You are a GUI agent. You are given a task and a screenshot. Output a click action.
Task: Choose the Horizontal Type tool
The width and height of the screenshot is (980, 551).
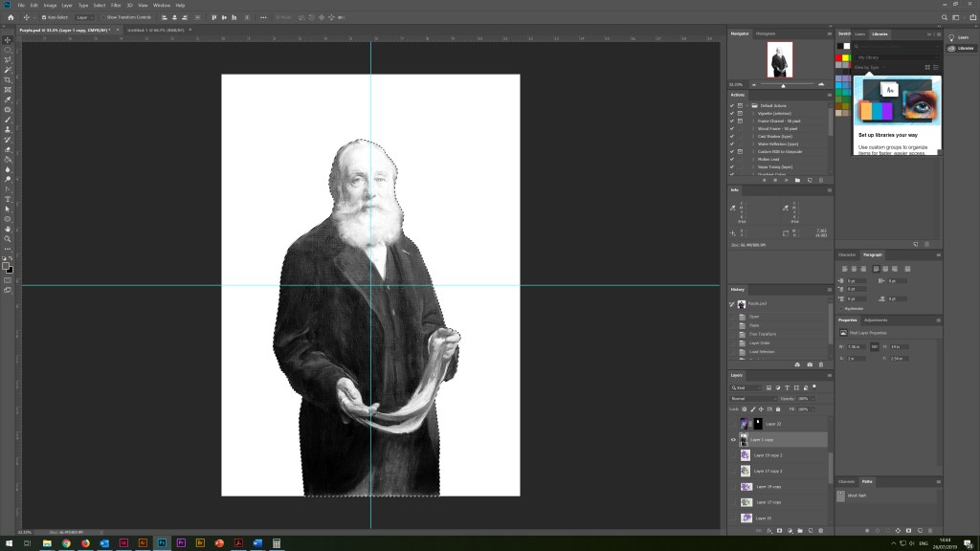[8, 199]
